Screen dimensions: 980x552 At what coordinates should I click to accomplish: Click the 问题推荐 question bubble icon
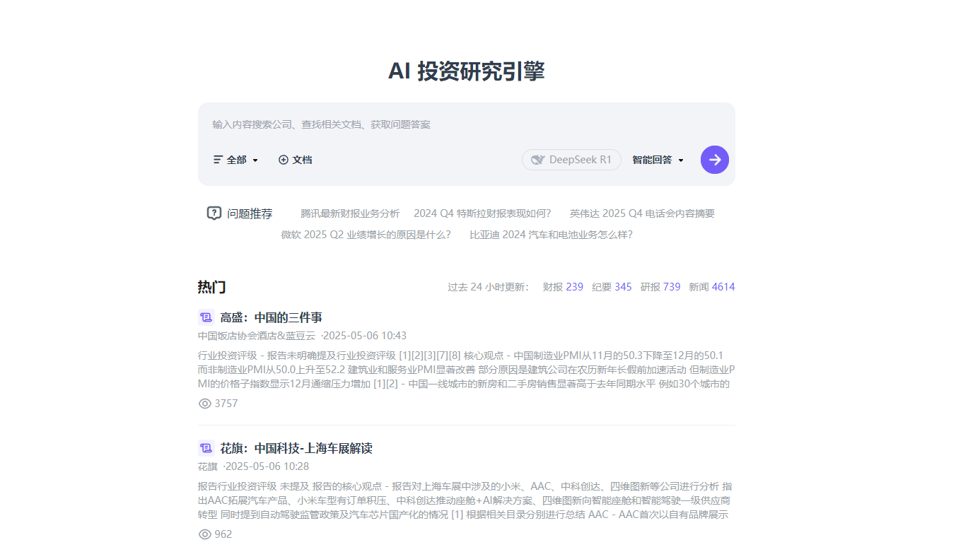click(214, 213)
